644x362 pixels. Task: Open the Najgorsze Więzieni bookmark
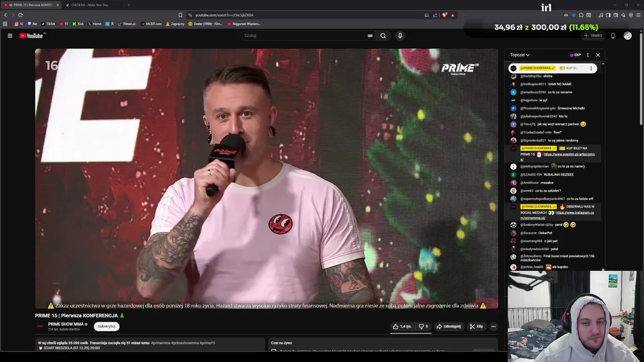(x=244, y=24)
